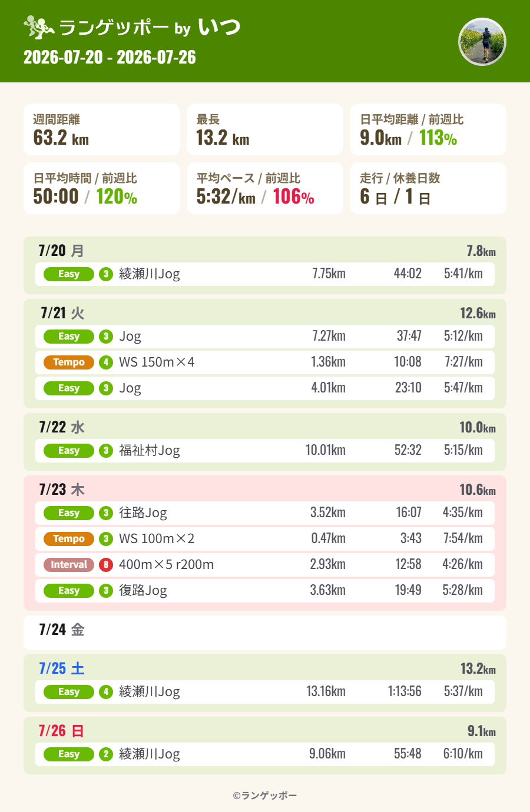Select the Easy tag on 福祉村Jog
This screenshot has width=530, height=812.
69,451
